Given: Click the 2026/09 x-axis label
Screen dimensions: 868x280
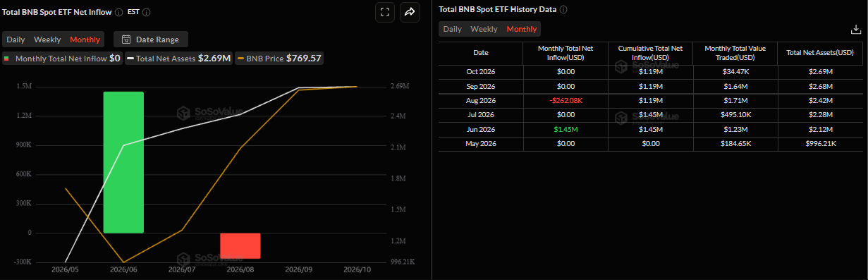Looking at the screenshot, I should pos(298,269).
